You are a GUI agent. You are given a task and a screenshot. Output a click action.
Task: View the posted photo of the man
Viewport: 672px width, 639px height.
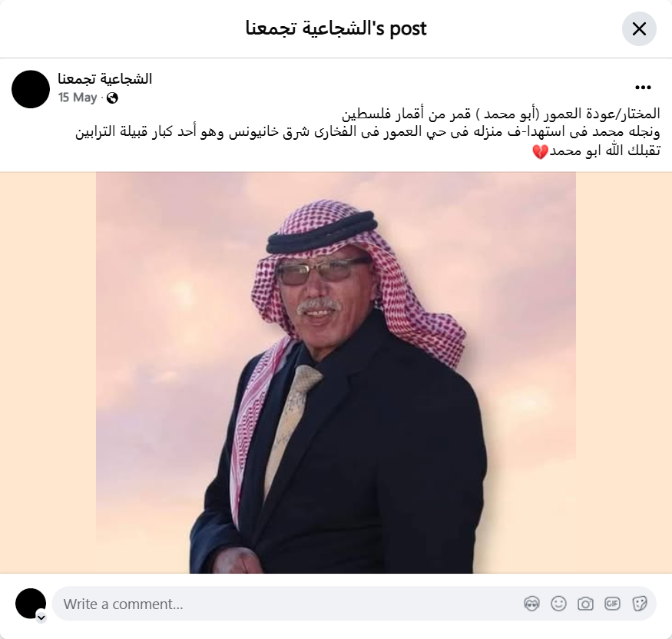pos(336,372)
